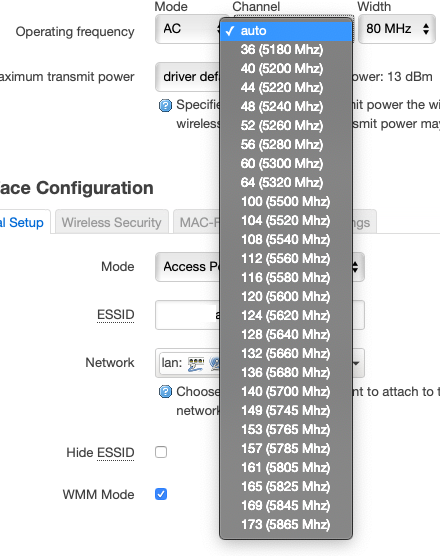440x556 pixels.
Task: Enable the Hide ESSID checkbox
Action: pyautogui.click(x=161, y=452)
